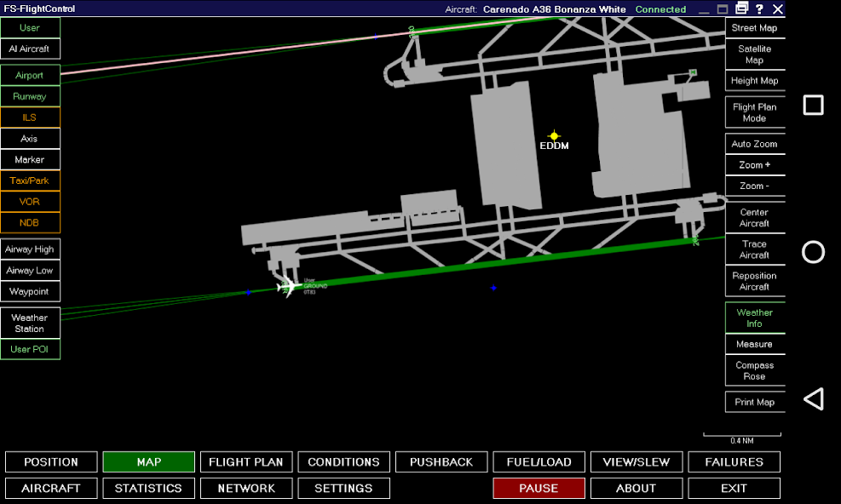This screenshot has width=841, height=504.
Task: Switch to the FLIGHT PLAN tab
Action: [245, 461]
